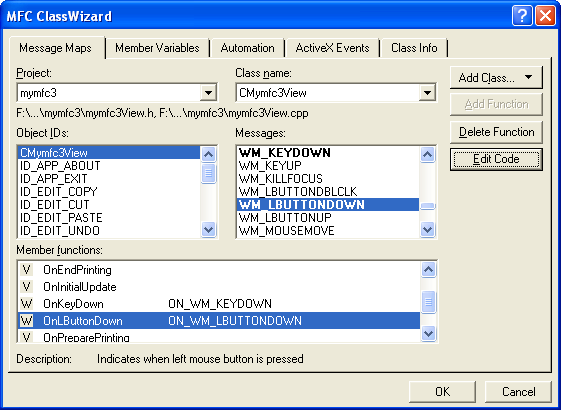Select OnPreparePrinting member function
The width and height of the screenshot is (561, 410).
tap(219, 336)
